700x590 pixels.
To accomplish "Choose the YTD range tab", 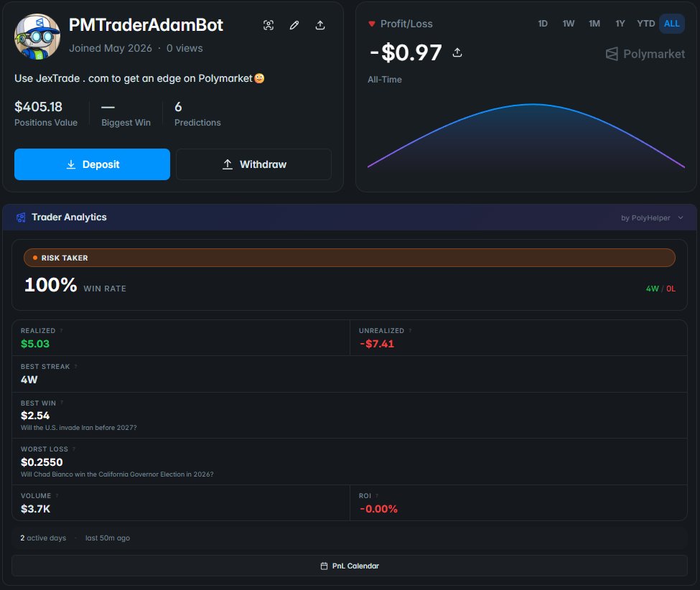I will pos(645,24).
